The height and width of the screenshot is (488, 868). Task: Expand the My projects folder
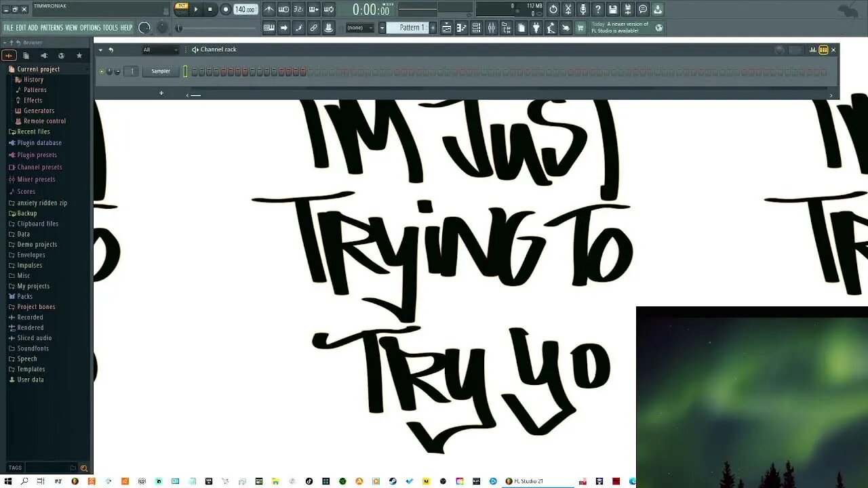coord(33,286)
